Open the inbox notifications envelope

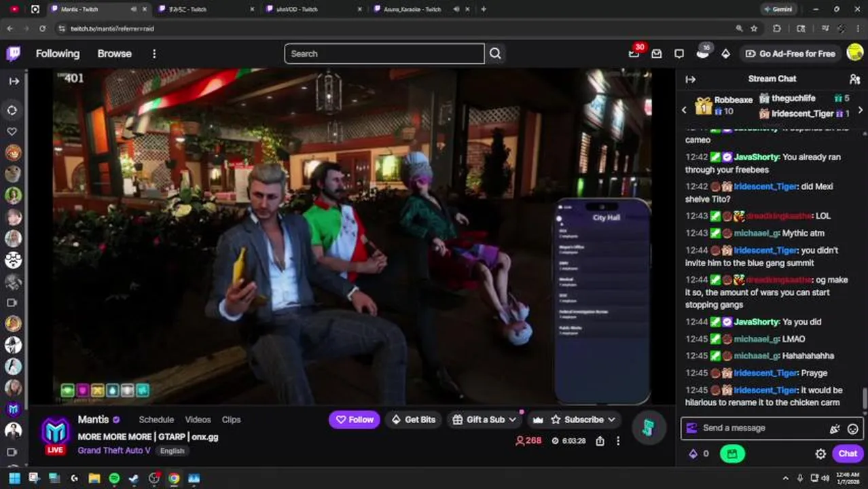657,54
